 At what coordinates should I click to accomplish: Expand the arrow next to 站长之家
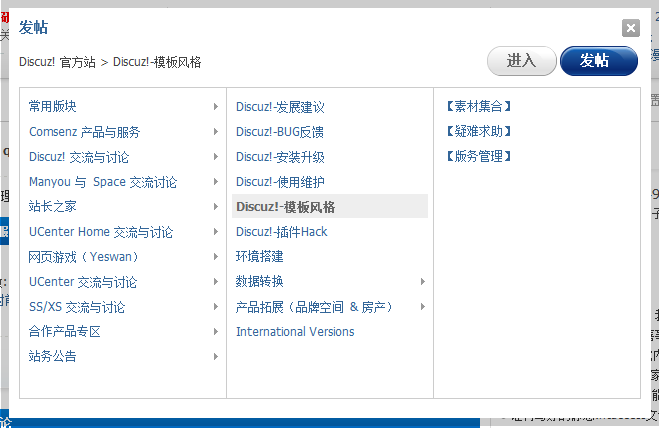pyautogui.click(x=216, y=206)
